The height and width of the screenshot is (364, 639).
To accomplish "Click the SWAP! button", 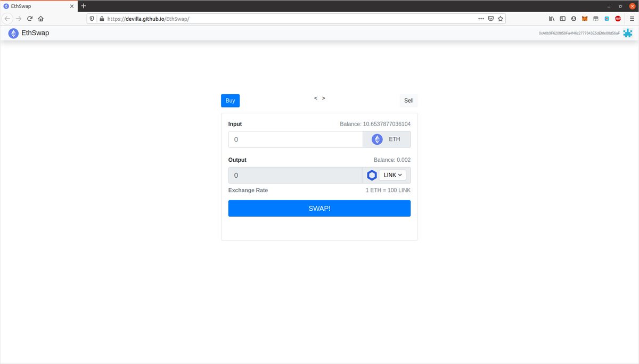I will 319,208.
